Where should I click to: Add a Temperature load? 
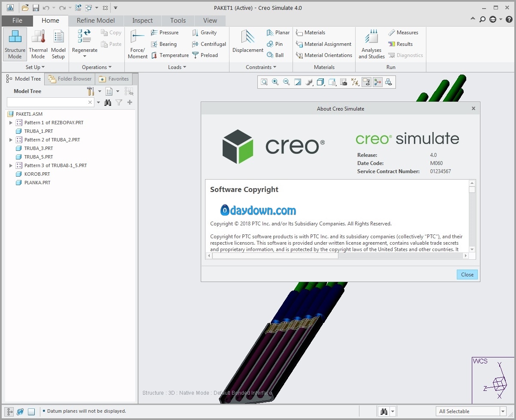[170, 55]
